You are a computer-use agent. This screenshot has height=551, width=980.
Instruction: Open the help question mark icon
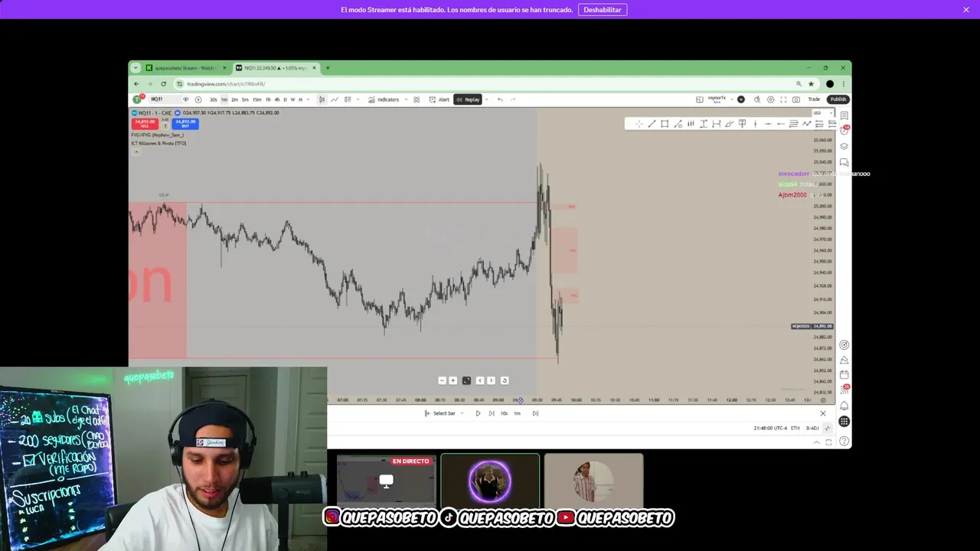coord(844,442)
